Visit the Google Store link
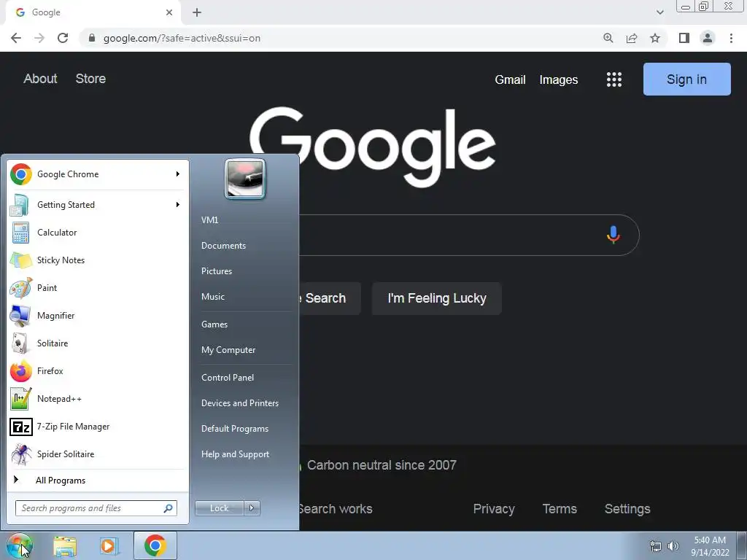The image size is (747, 560). click(90, 79)
